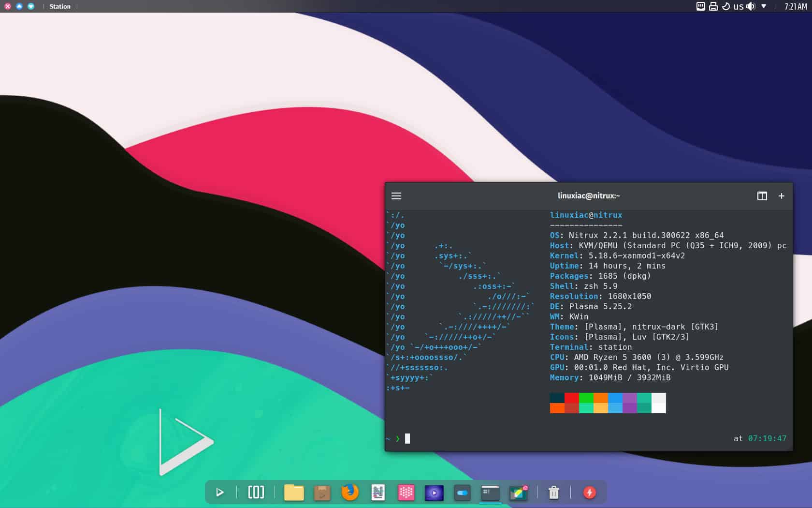Open the clipboard manager in the system tray

coord(700,6)
